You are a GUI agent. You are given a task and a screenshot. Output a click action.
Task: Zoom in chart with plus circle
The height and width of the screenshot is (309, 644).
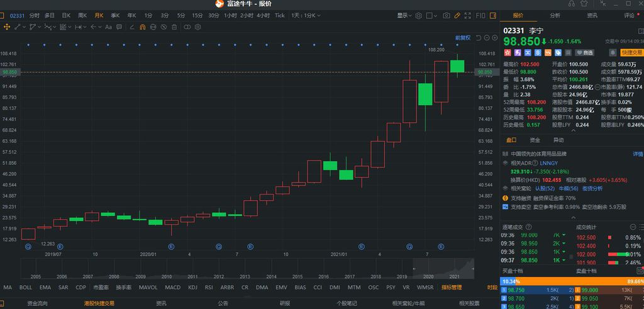pyautogui.click(x=494, y=38)
